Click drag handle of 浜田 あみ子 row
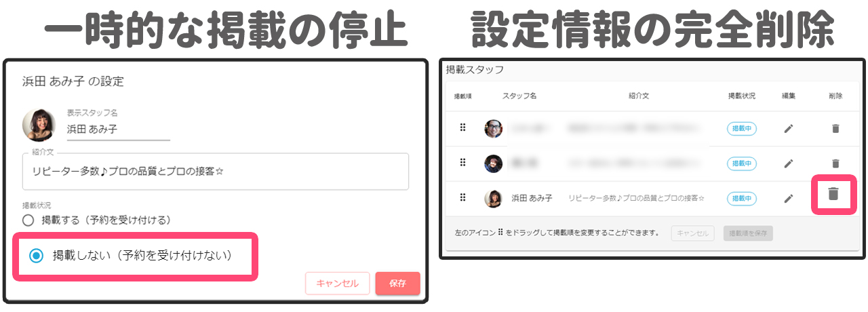Screen dimensions: 868x312 coord(462,198)
